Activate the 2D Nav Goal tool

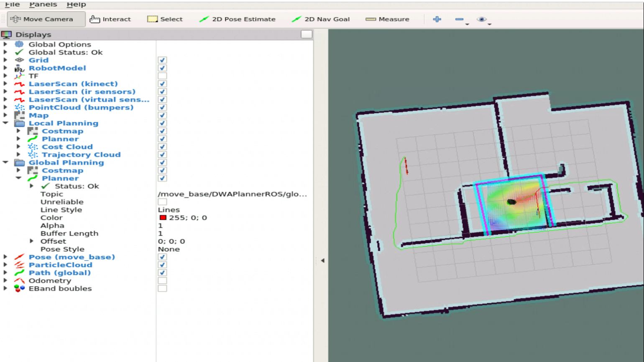(x=321, y=19)
